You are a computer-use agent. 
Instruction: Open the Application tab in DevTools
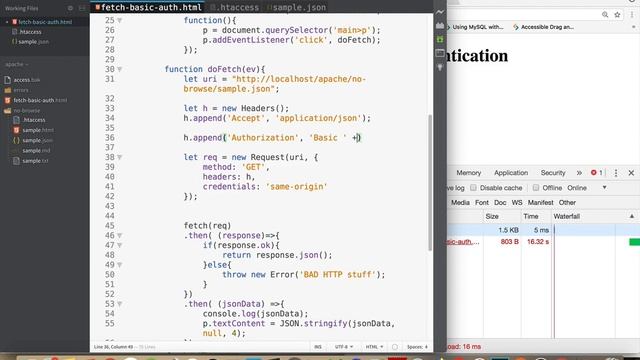point(511,173)
